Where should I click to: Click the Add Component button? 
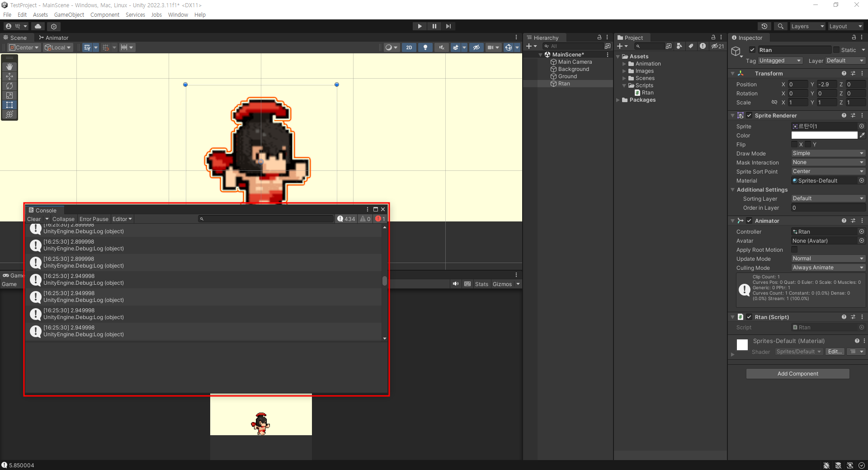pyautogui.click(x=797, y=374)
